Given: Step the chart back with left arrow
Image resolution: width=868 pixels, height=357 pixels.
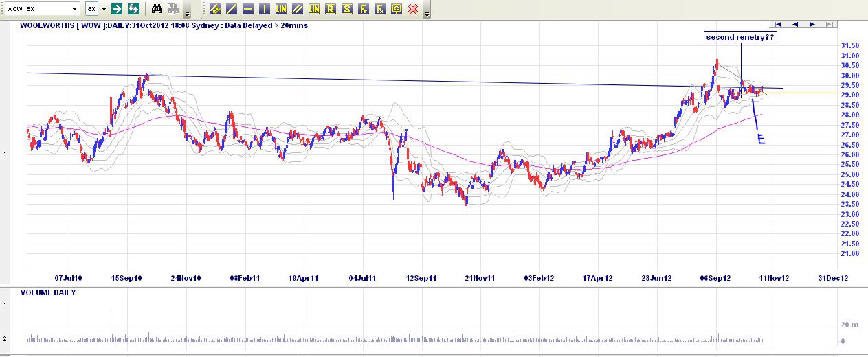Looking at the screenshot, I should click(x=795, y=24).
